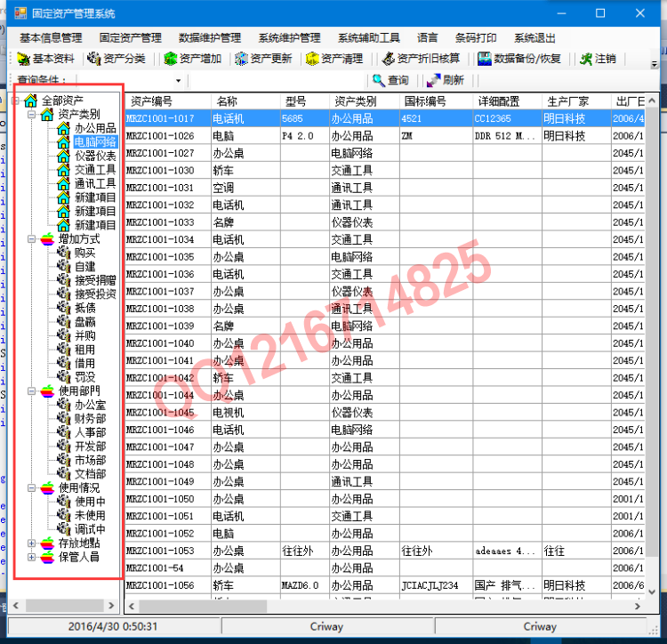Viewport: 667px width, 644px height.
Task: Click the 使用情况 apple icon
Action: pos(48,487)
